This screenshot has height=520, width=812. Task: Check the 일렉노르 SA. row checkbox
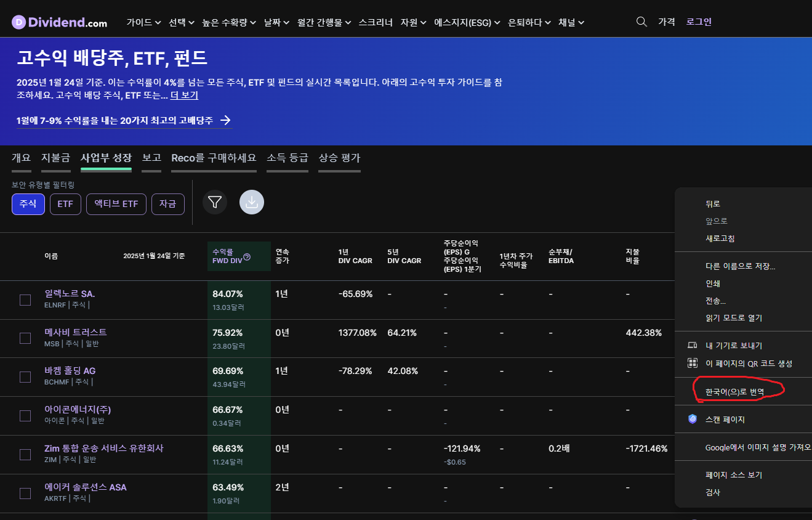click(25, 300)
